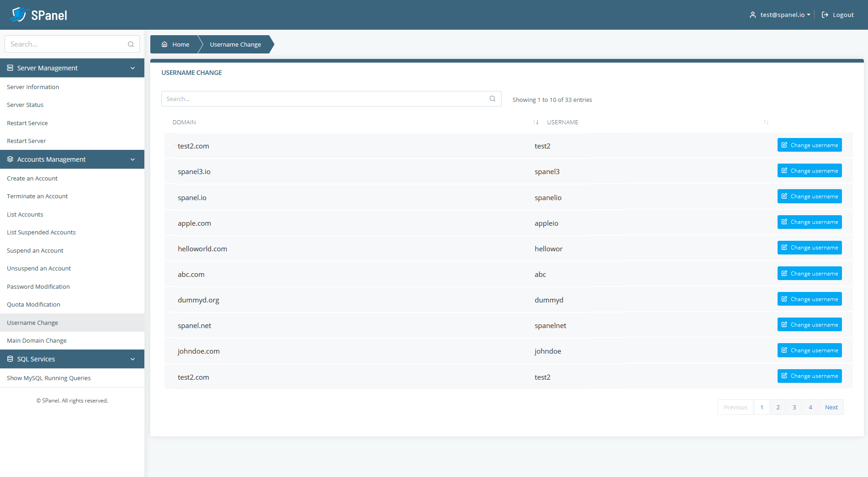The width and height of the screenshot is (868, 477).
Task: Click the Next pagination button
Action: click(x=831, y=407)
